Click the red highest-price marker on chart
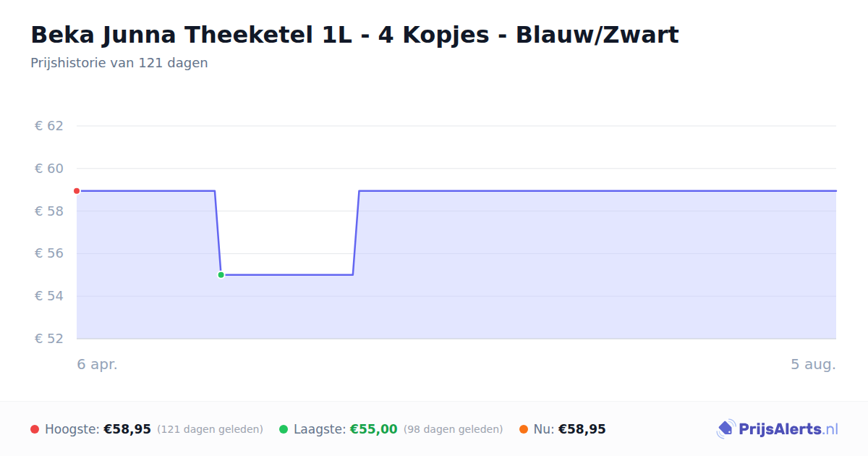Viewport: 868px width, 456px height. [77, 191]
